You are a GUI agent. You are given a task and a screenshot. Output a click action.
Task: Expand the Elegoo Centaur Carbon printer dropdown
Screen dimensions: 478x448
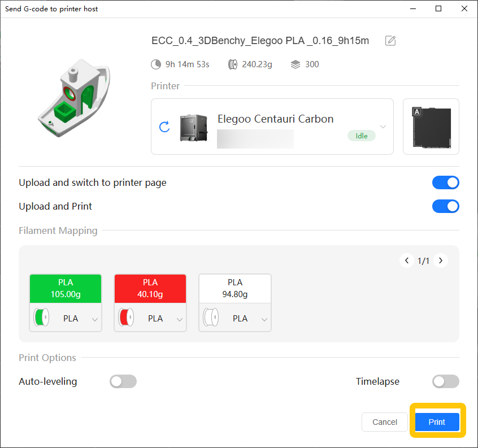[x=383, y=127]
